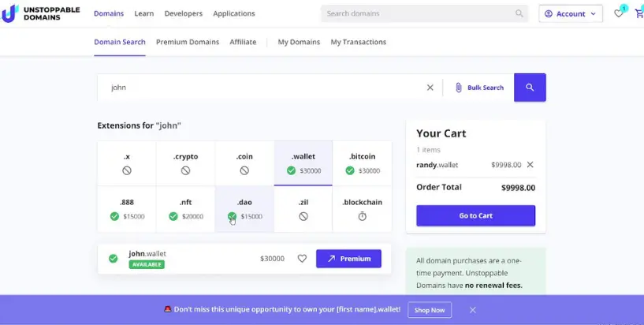Open the shopping cart icon in header

tap(639, 13)
